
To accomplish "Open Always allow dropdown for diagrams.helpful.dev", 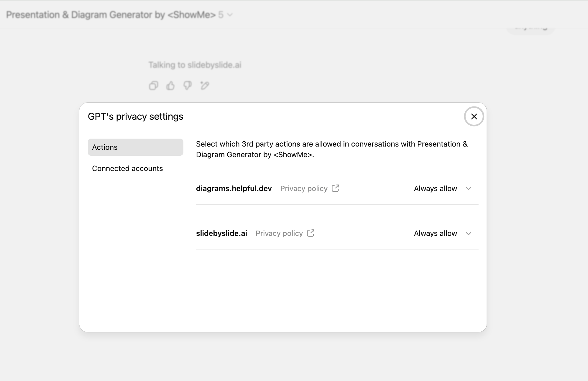I will pyautogui.click(x=436, y=189).
